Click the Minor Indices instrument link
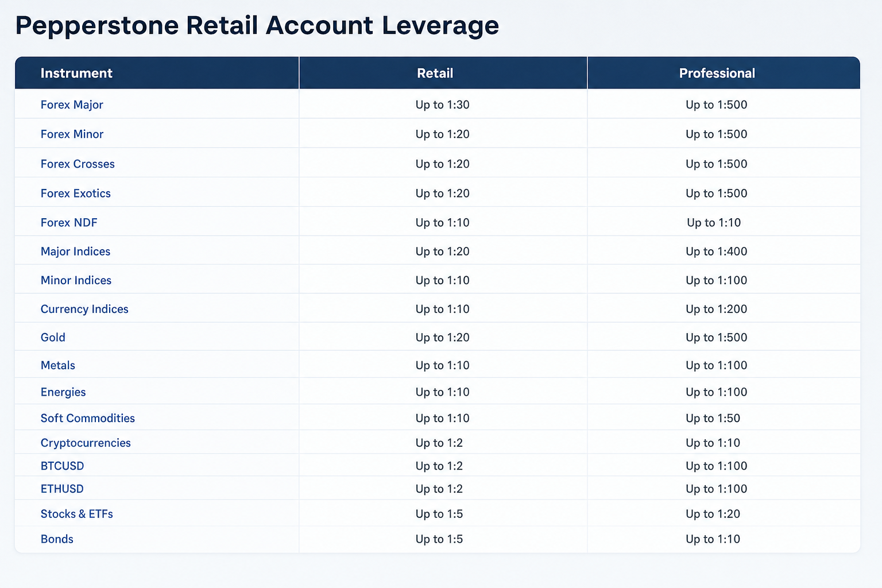Screen dimensions: 882x588 click(x=76, y=280)
